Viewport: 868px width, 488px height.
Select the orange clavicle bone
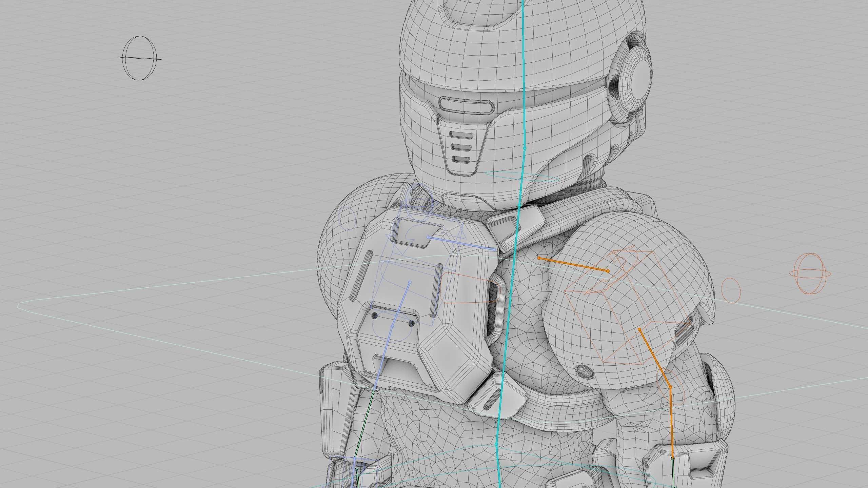pyautogui.click(x=573, y=264)
